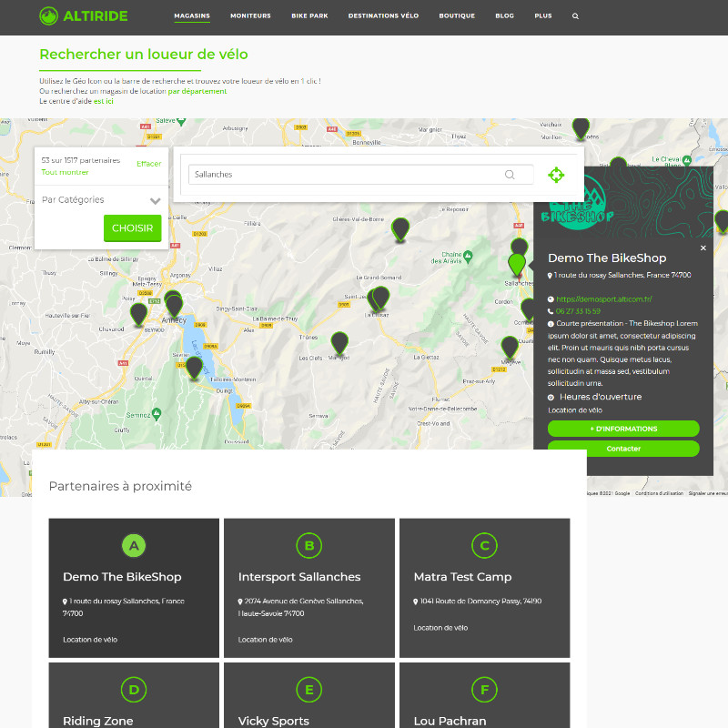Open the Magasins menu

click(x=192, y=15)
